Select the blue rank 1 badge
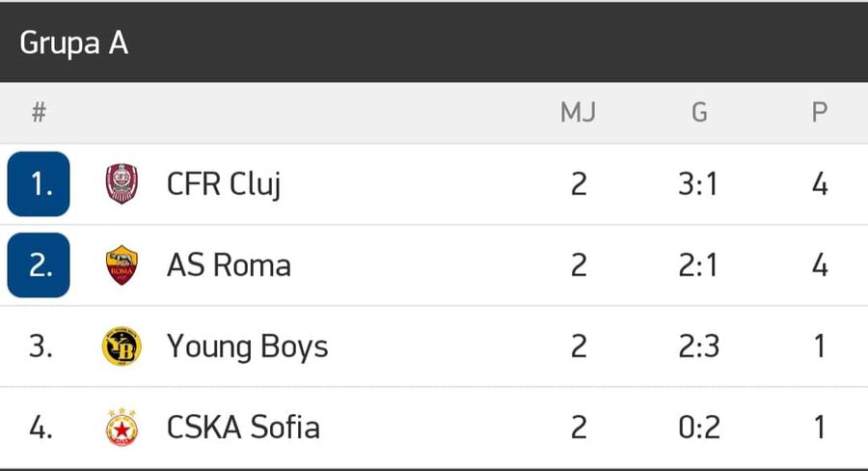The image size is (868, 471). [x=39, y=184]
